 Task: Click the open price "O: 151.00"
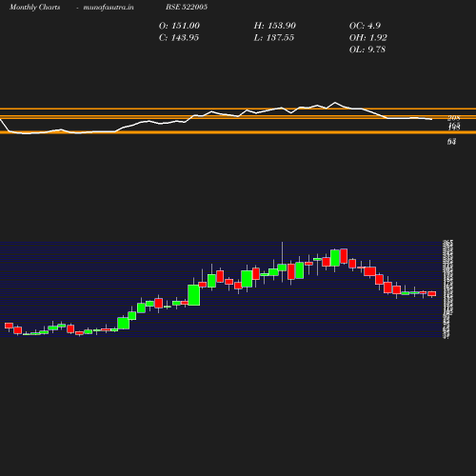pyautogui.click(x=179, y=26)
